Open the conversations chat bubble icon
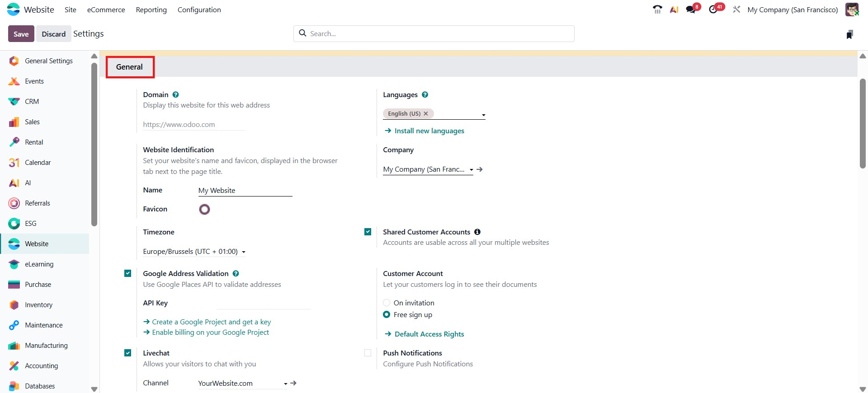The width and height of the screenshot is (868, 393). [x=691, y=9]
